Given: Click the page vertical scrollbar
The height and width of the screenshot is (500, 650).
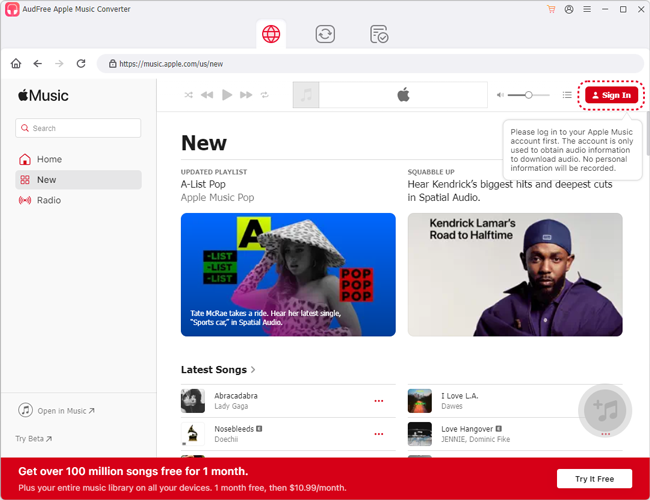Looking at the screenshot, I should tap(647, 133).
